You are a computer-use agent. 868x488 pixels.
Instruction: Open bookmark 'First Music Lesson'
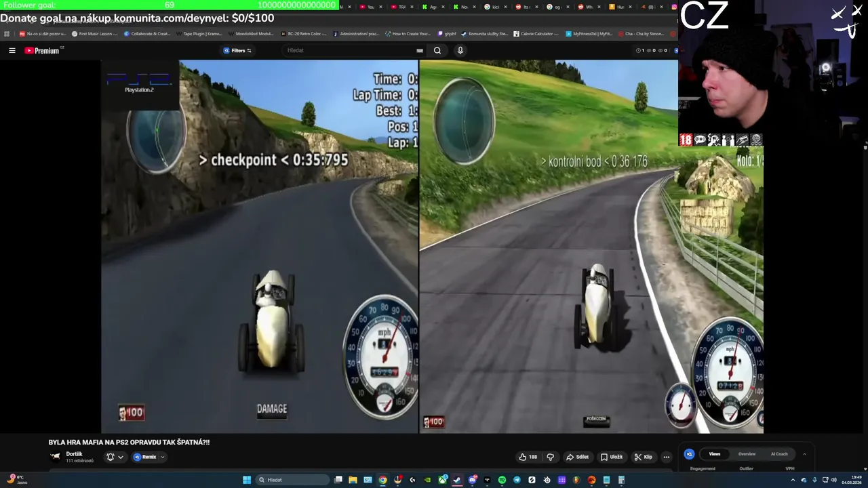point(95,33)
